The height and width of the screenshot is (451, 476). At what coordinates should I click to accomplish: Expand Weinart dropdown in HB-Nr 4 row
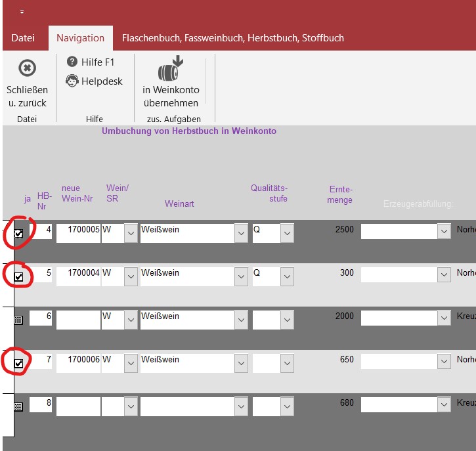pyautogui.click(x=242, y=233)
